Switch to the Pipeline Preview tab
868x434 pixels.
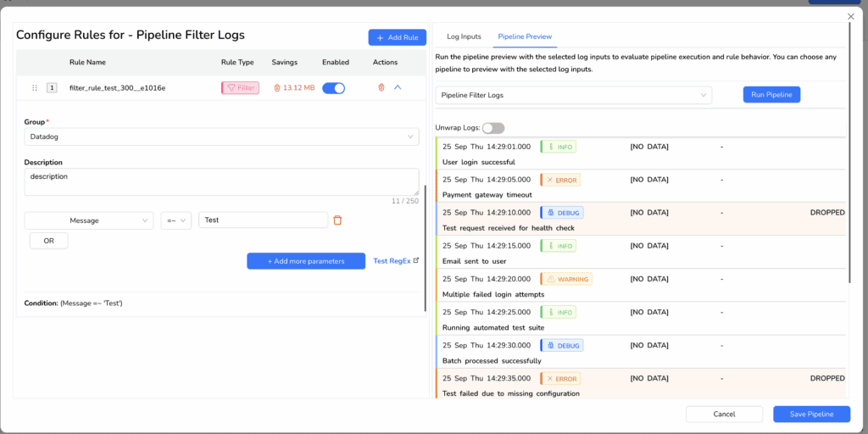(525, 36)
